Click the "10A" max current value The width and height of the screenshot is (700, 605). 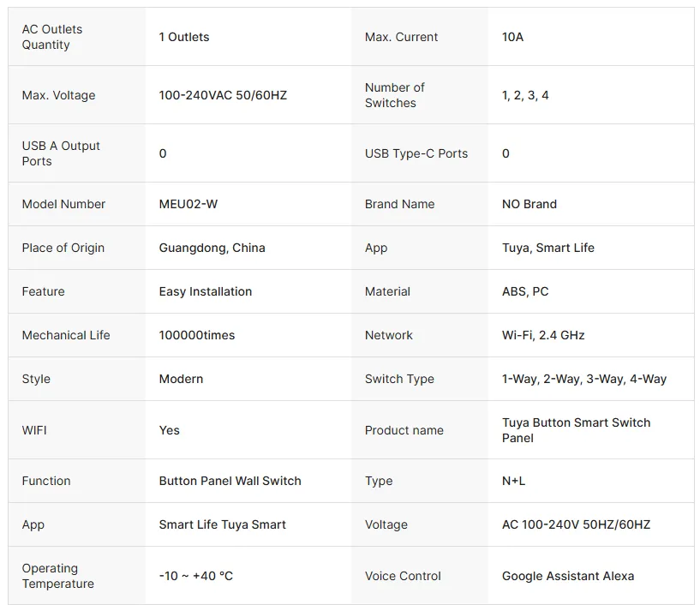[512, 37]
